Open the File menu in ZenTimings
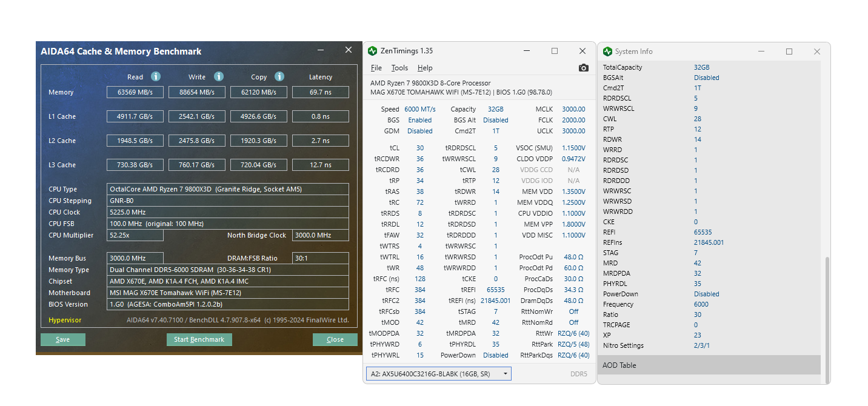 (x=376, y=68)
